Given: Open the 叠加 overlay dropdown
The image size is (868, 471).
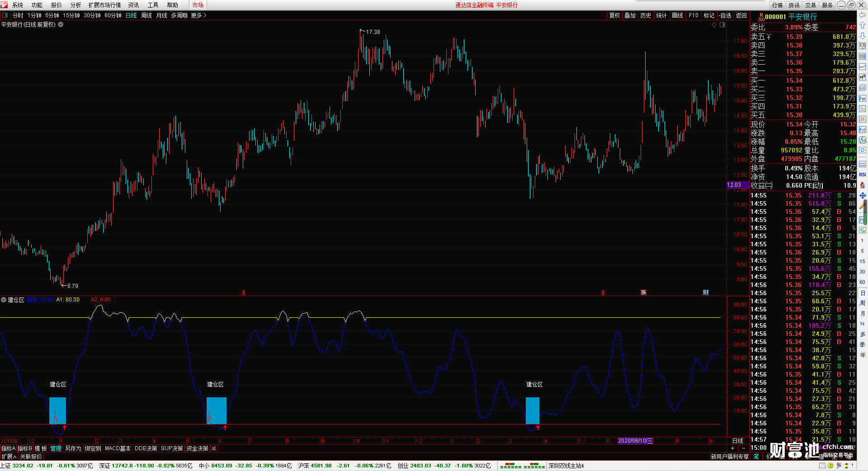Looking at the screenshot, I should coord(630,15).
